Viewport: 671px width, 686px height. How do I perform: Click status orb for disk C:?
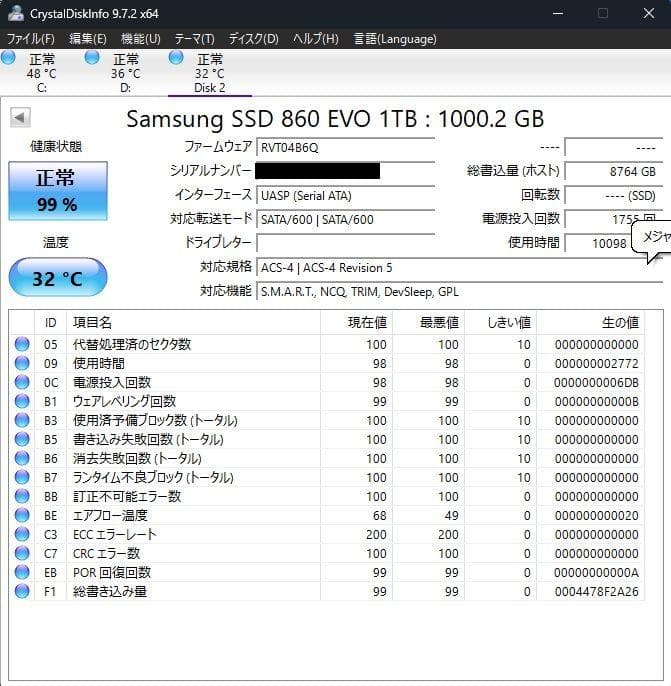pos(8,57)
